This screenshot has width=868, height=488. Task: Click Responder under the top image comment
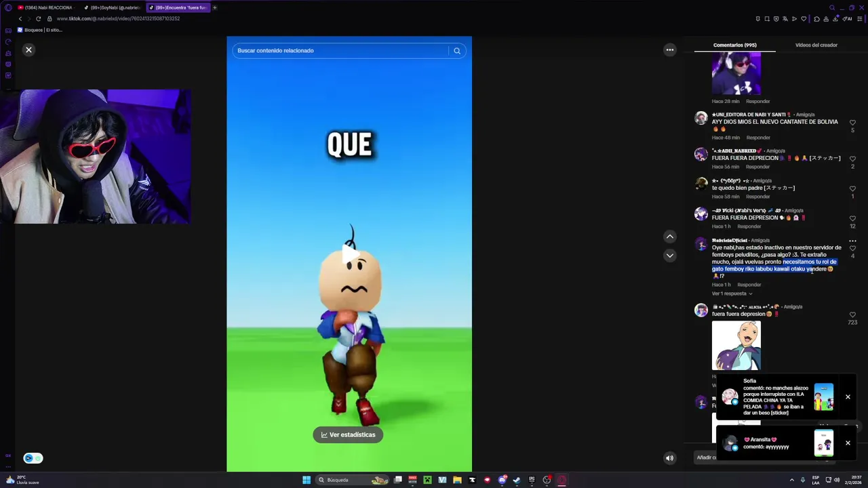[757, 102]
